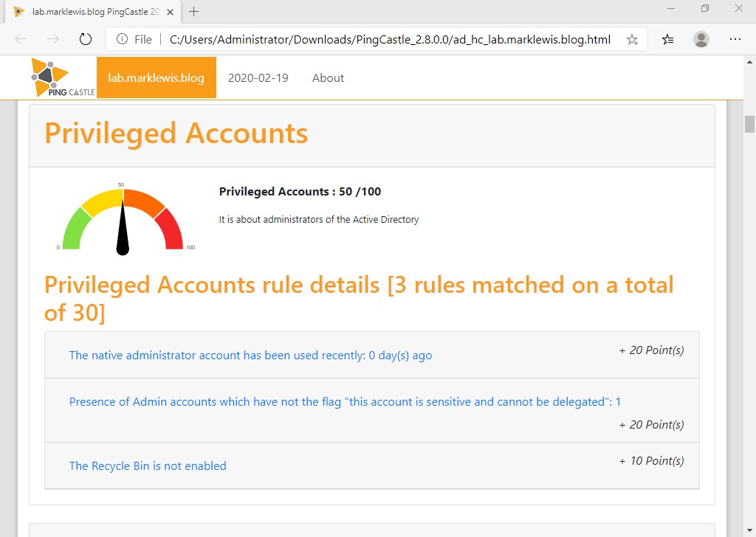The image size is (756, 537).
Task: Expand the native administrator account rule
Action: [x=250, y=356]
